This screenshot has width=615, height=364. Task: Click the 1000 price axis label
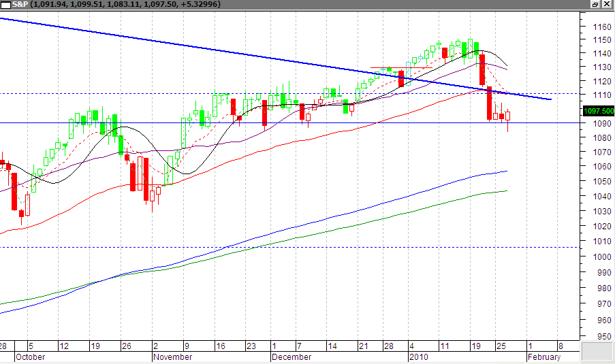tap(602, 257)
